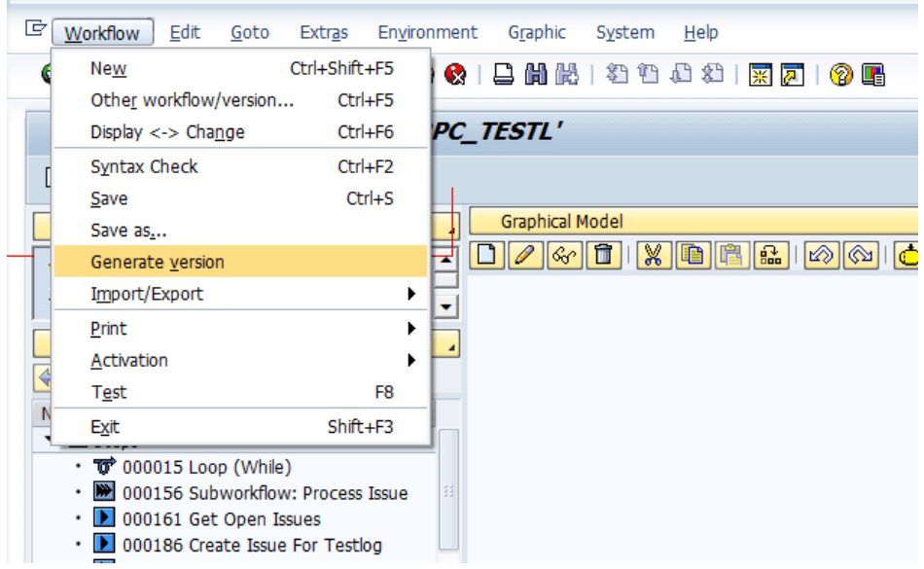Screen dimensions: 924x569
Task: Click the pencil Change icon in the Graphical Model toolbar
Action: click(x=525, y=255)
